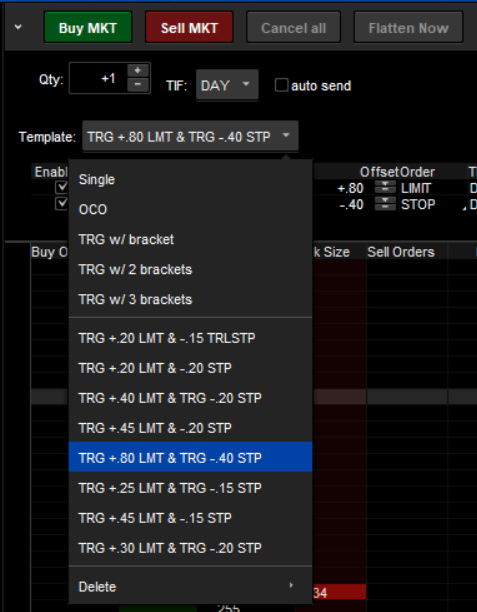Adjust the -.40 STOP offset stepper
Image resolution: width=477 pixels, height=612 pixels.
pos(385,204)
